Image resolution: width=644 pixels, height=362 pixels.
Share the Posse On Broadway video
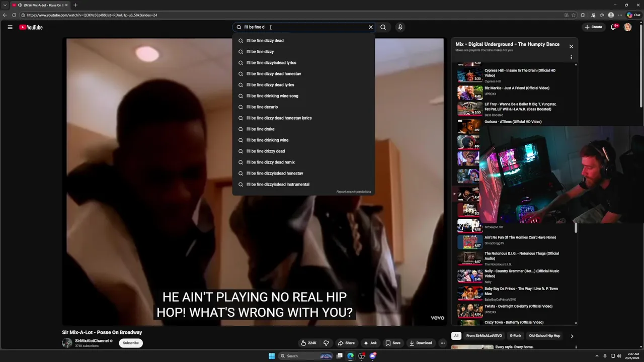346,343
